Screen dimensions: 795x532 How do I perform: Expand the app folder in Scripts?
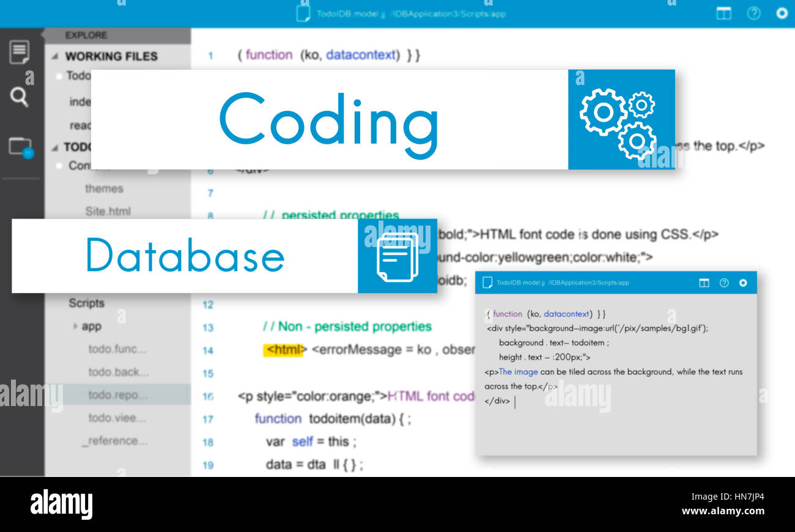click(x=75, y=327)
